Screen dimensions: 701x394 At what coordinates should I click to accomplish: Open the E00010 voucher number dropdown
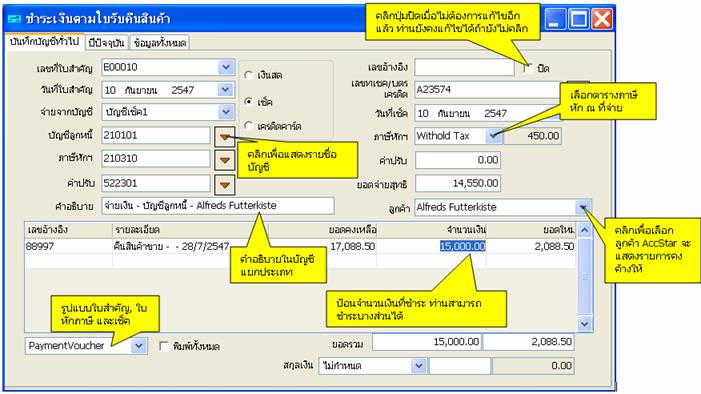click(x=226, y=68)
